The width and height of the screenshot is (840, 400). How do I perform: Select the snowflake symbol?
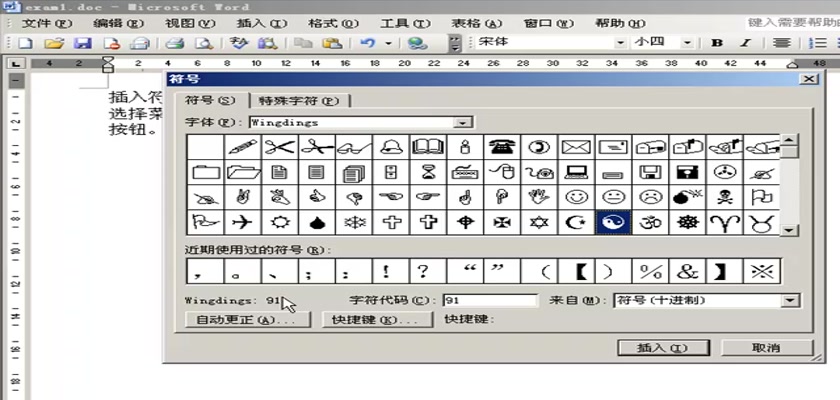(354, 222)
